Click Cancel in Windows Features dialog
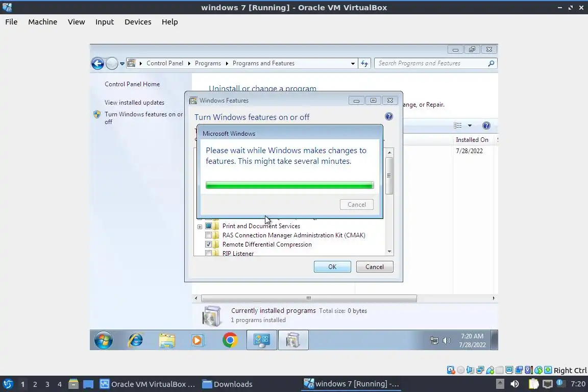588x392 pixels. (375, 267)
